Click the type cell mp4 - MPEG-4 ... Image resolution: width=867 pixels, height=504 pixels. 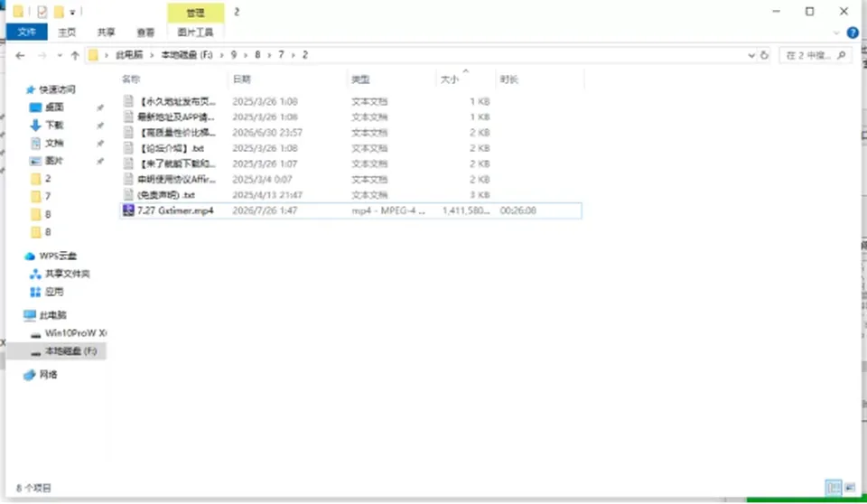(388, 210)
